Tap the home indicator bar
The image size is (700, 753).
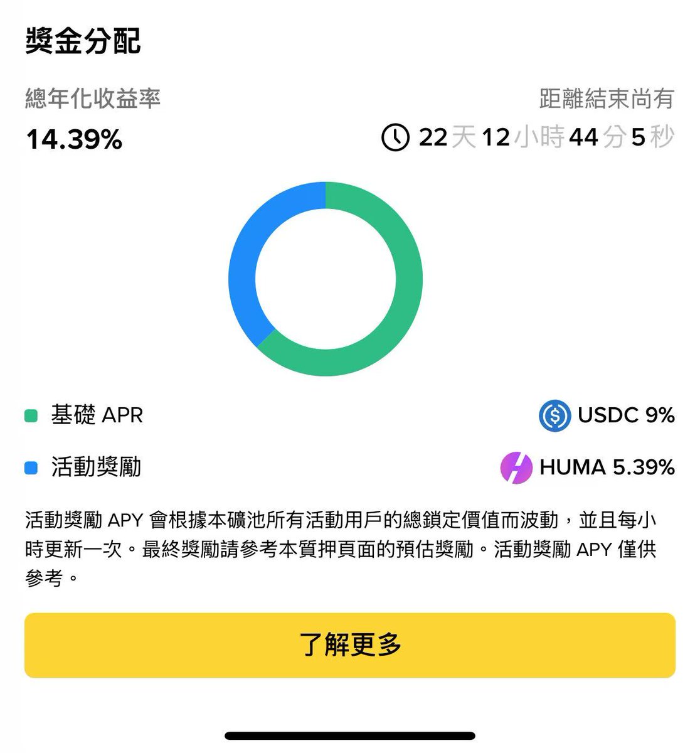(350, 735)
